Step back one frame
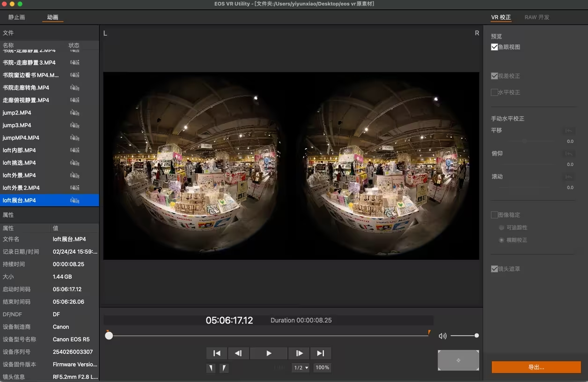 [238, 353]
